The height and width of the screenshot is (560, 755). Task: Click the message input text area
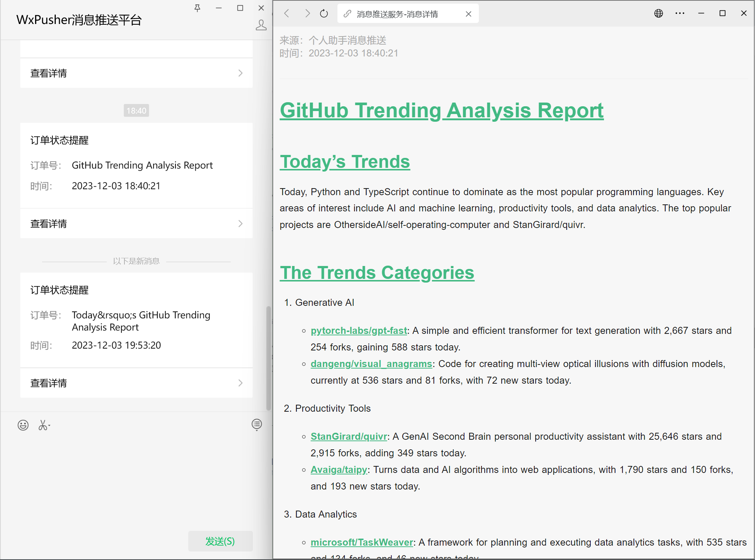point(136,480)
